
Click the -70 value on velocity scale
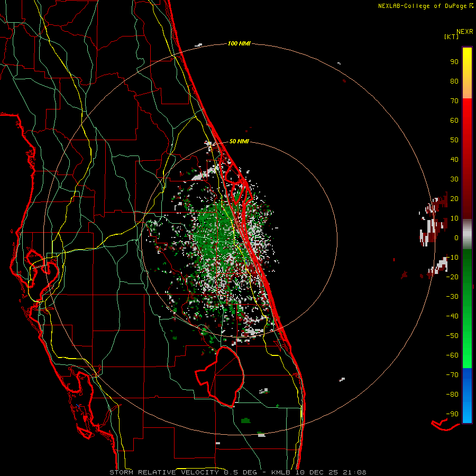pyautogui.click(x=452, y=375)
